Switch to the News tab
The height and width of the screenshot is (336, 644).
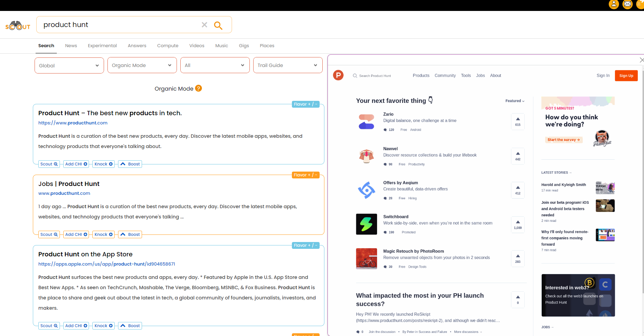[71, 46]
